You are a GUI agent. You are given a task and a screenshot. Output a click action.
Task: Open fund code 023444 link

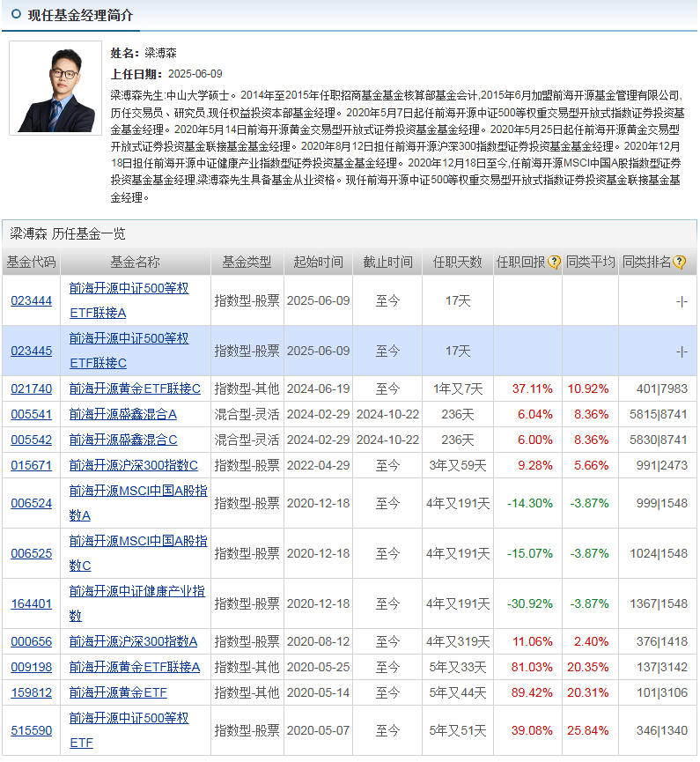pos(32,300)
